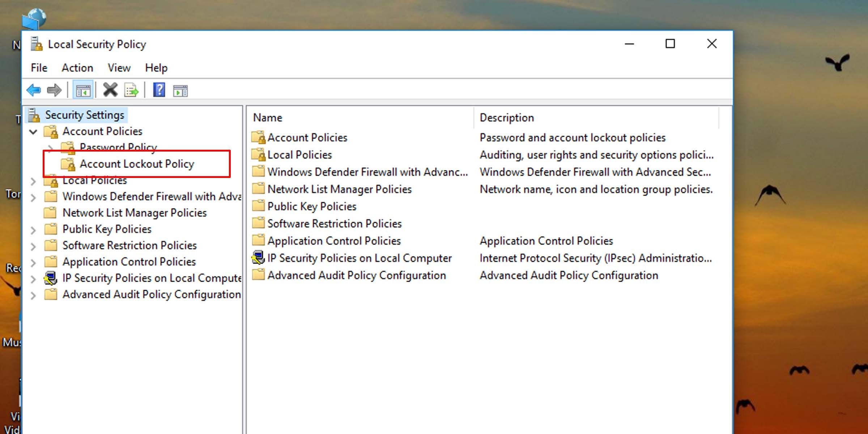Open the IP Security Policies on Local Computer item
This screenshot has height=434, width=868.
point(359,258)
